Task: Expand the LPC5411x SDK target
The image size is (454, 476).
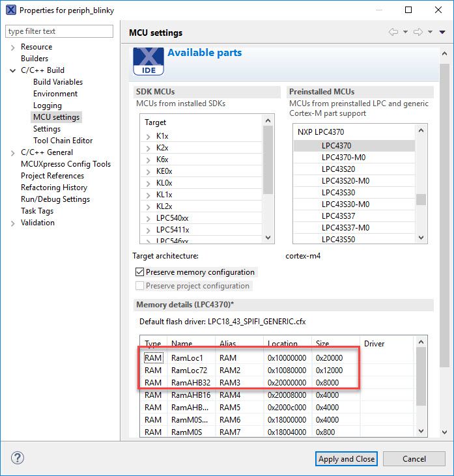Action: 149,231
